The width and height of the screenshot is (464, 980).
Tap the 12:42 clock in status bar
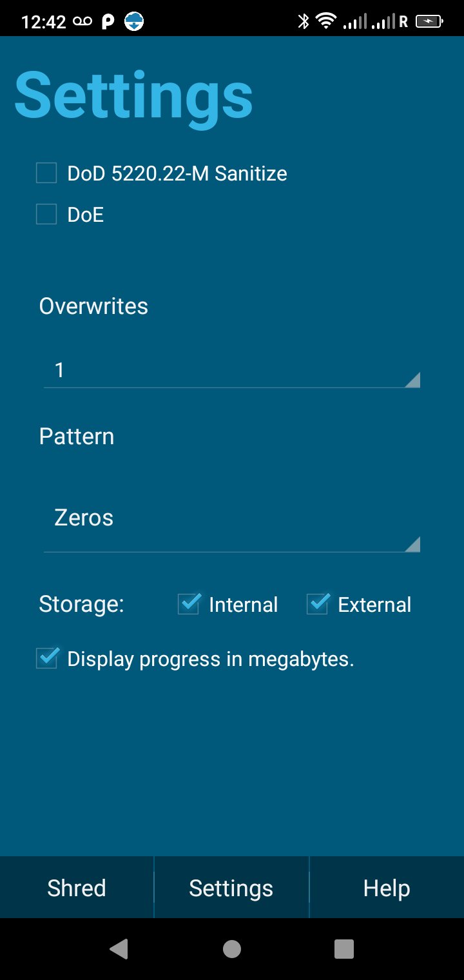pyautogui.click(x=44, y=21)
